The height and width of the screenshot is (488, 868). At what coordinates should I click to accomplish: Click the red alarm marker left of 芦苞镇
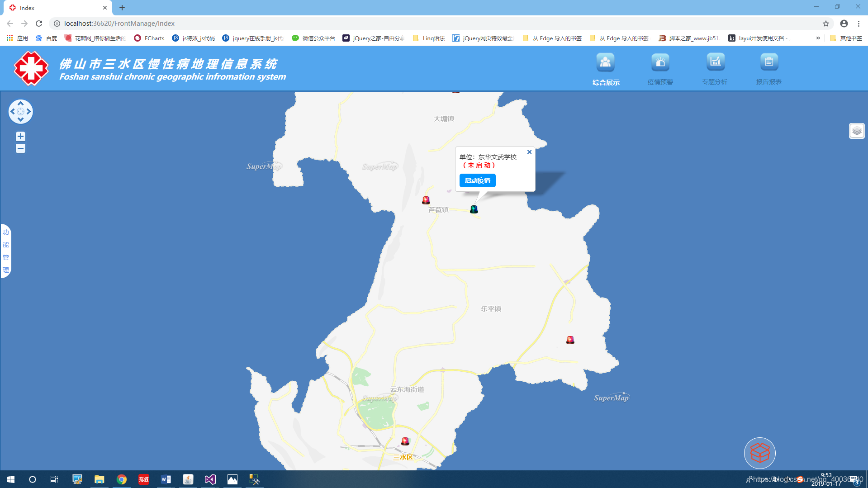click(x=426, y=200)
